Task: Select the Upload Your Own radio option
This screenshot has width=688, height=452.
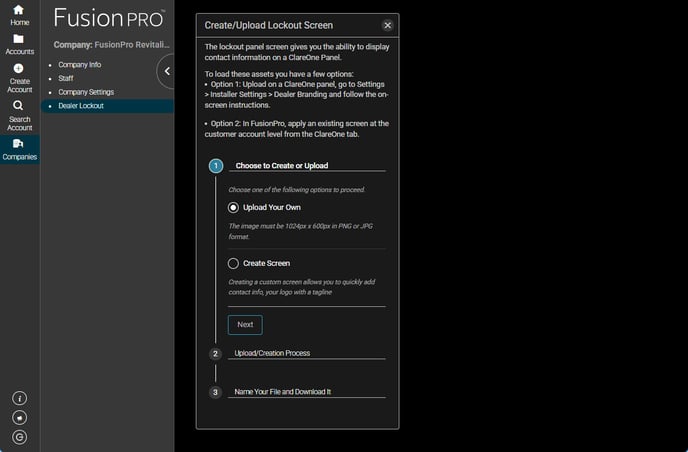Action: point(233,208)
